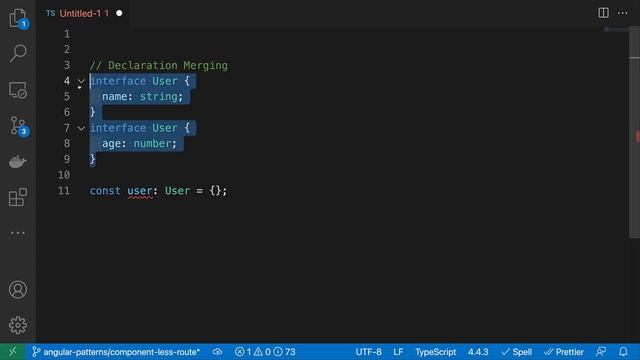This screenshot has height=360, width=640.
Task: Open the Search view
Action: [18, 53]
